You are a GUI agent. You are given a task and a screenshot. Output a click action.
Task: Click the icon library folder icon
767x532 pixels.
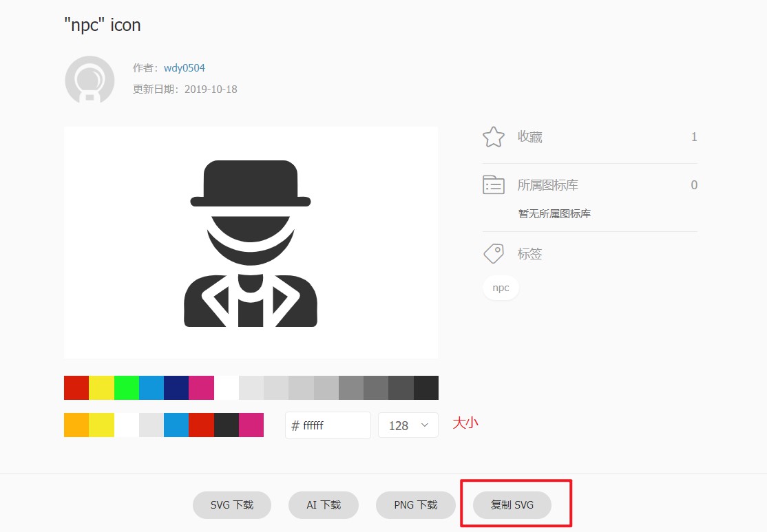coord(494,184)
